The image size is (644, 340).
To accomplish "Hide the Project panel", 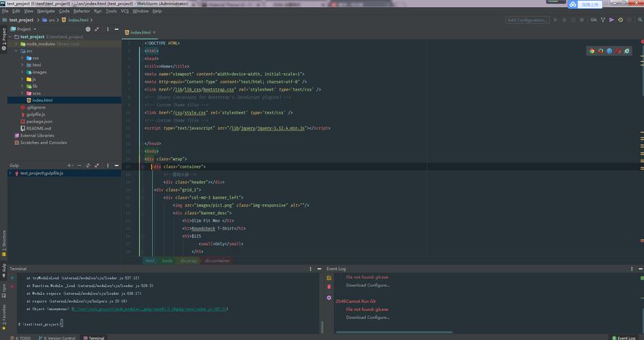I will [x=116, y=29].
